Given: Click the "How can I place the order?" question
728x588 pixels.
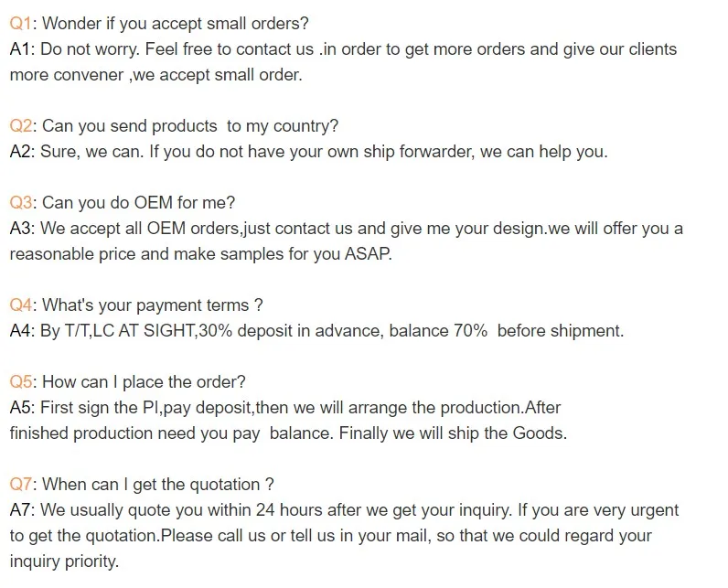Looking at the screenshot, I should (x=144, y=382).
